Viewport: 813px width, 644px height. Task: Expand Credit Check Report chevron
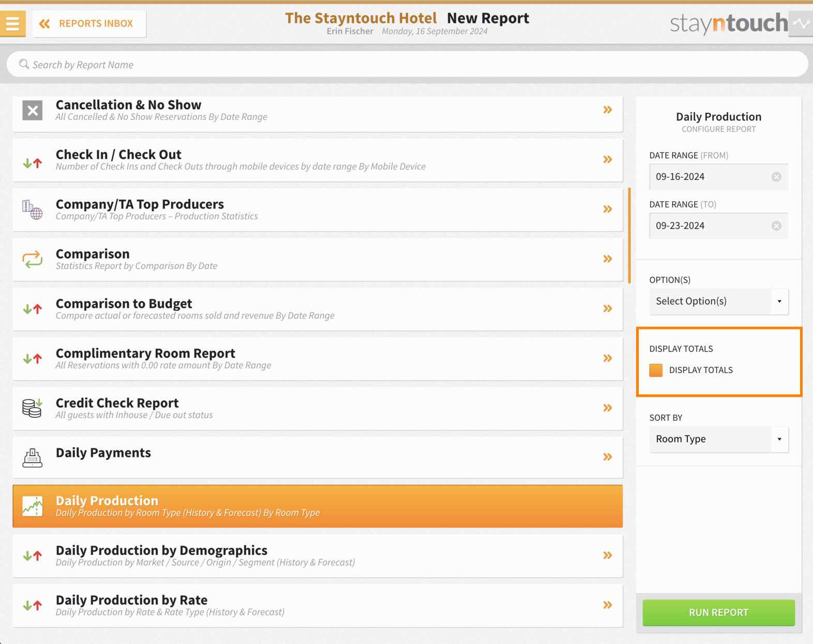608,408
